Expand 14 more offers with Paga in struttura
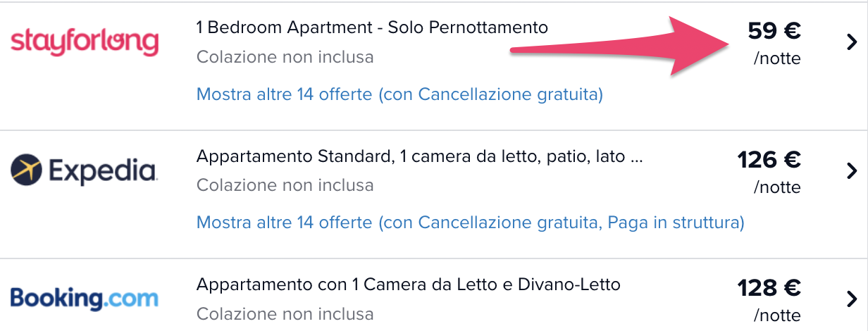 click(470, 223)
